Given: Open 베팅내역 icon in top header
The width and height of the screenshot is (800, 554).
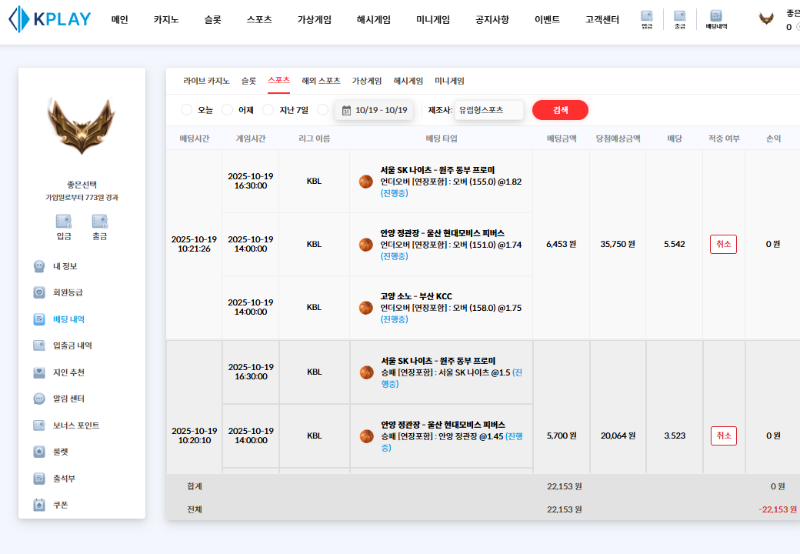Looking at the screenshot, I should click(x=716, y=19).
